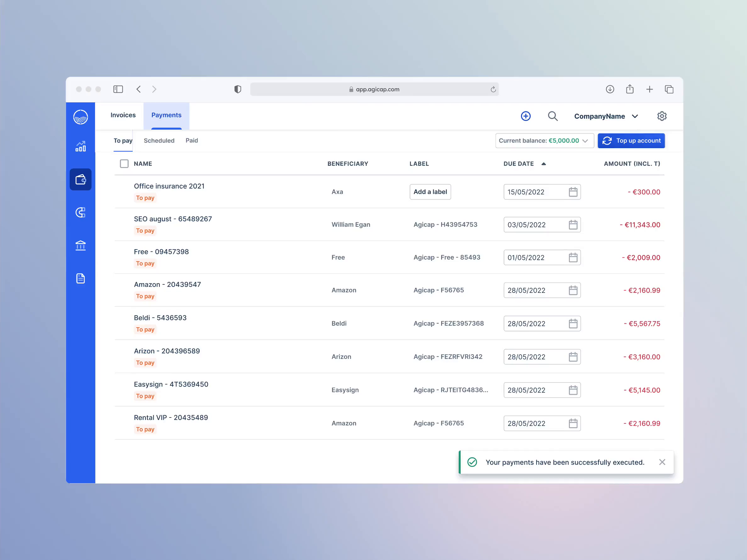Click the Add a label button
This screenshot has width=747, height=560.
(430, 192)
